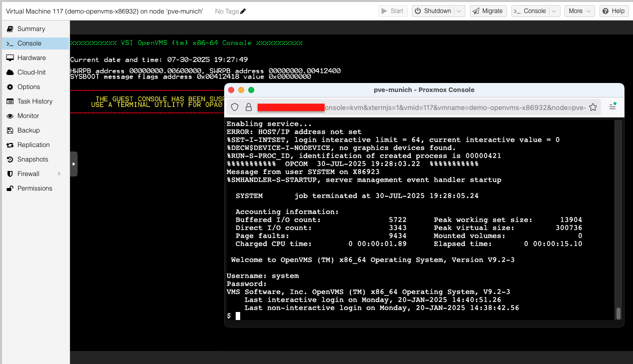Image resolution: width=633 pixels, height=364 pixels.
Task: Click the padlock site security icon
Action: tap(248, 107)
